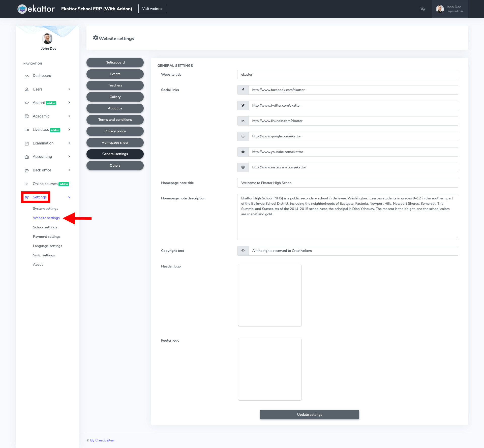Click the Settings gear icon in sidebar

27,197
